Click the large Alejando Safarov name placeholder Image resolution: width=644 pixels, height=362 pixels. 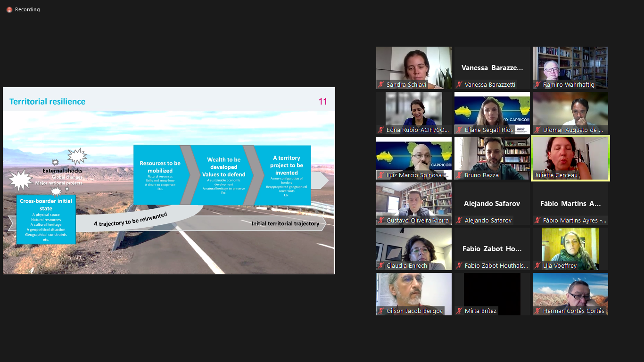492,204
